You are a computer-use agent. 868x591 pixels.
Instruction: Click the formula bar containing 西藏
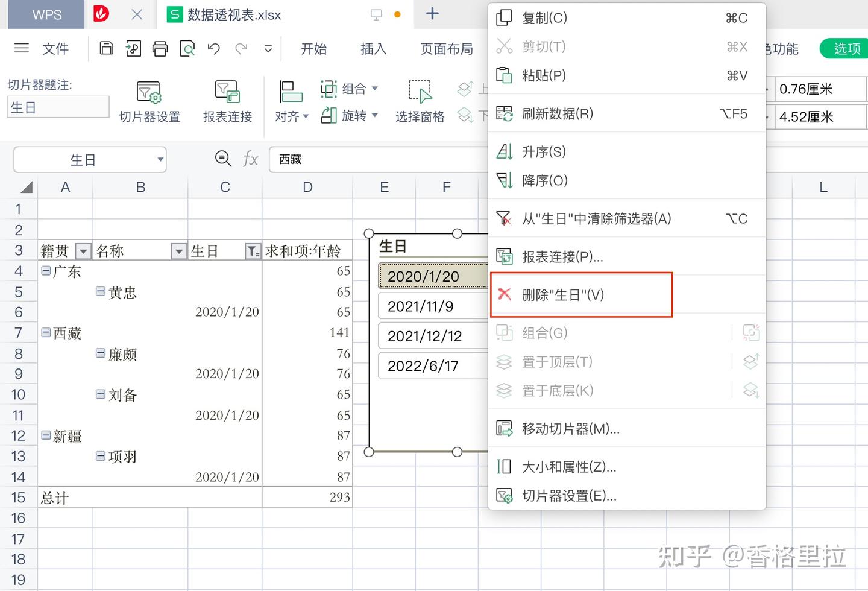click(379, 160)
